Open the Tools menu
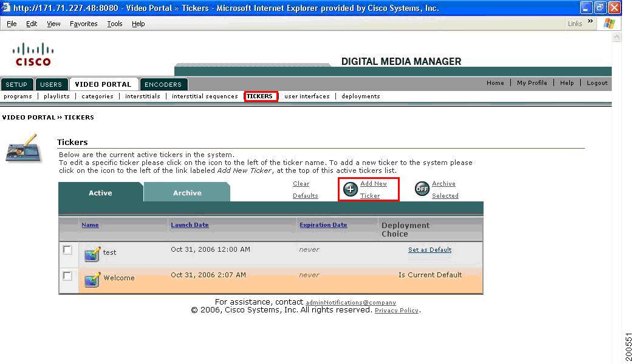This screenshot has width=633, height=364. [x=115, y=24]
